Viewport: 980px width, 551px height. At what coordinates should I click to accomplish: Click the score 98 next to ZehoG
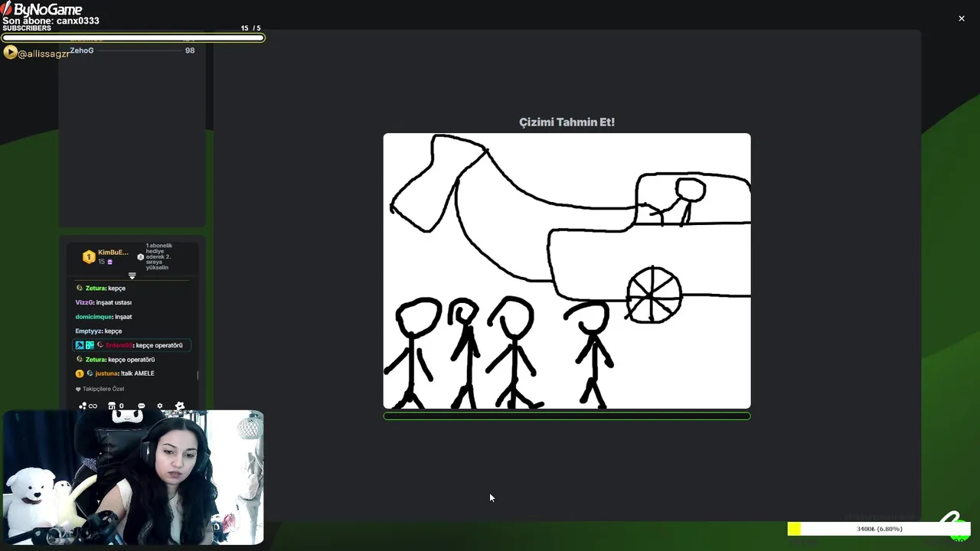pyautogui.click(x=190, y=51)
